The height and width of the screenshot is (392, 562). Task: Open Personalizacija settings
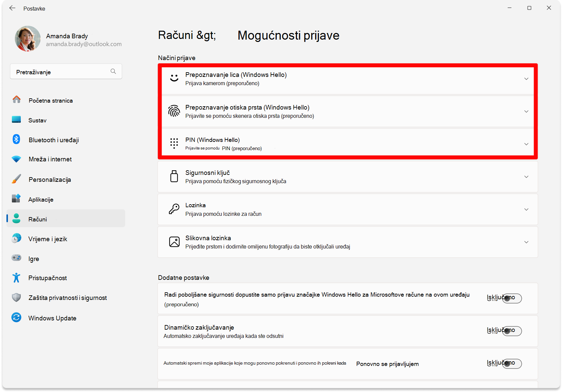click(66, 180)
